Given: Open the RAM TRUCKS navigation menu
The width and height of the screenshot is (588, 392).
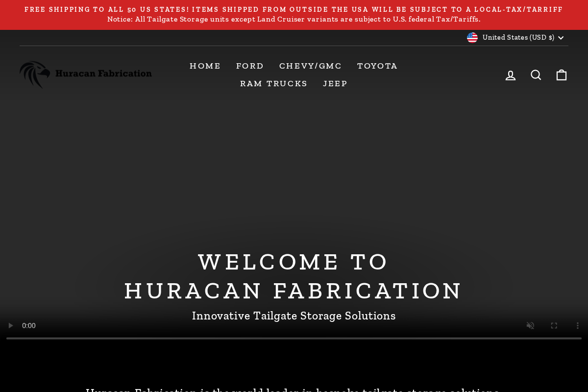Looking at the screenshot, I should click(x=273, y=83).
